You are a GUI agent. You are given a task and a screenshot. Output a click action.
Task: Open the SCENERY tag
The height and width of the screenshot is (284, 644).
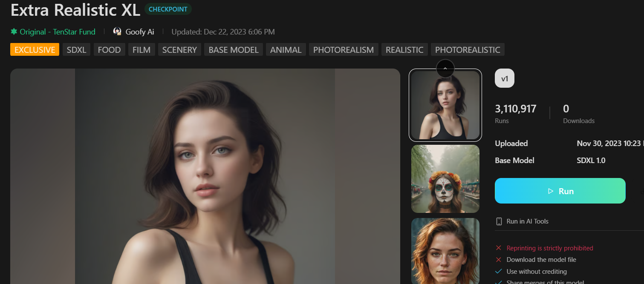click(179, 50)
